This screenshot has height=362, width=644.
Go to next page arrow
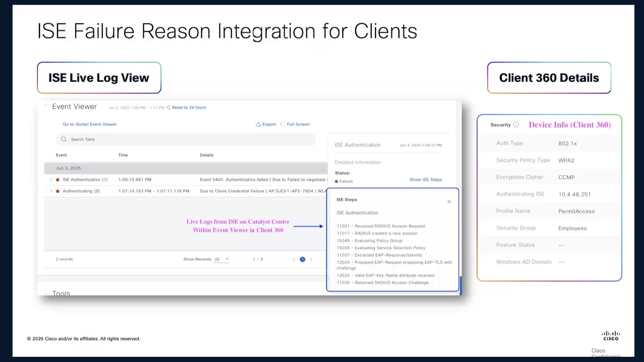pos(311,259)
